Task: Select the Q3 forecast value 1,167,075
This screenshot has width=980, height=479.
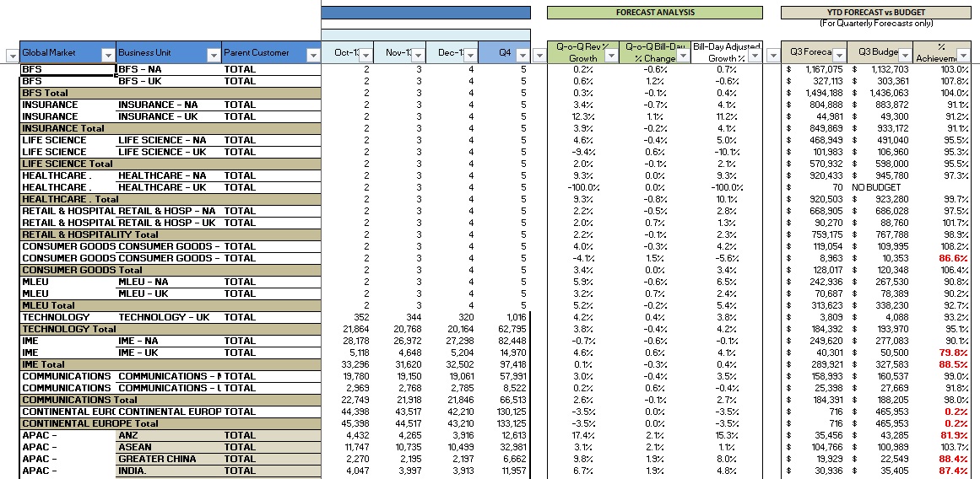Action: click(815, 69)
